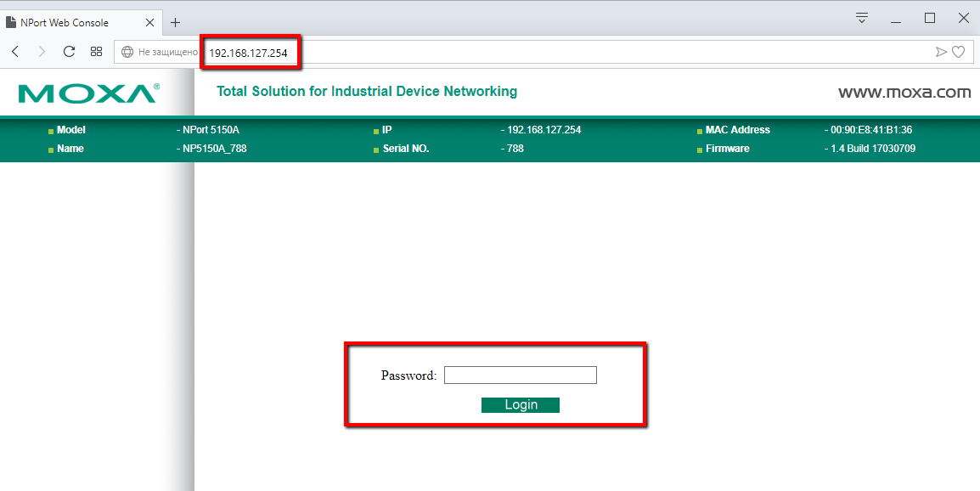Minimize the browser window
Screen dimensions: 980x491
896,18
